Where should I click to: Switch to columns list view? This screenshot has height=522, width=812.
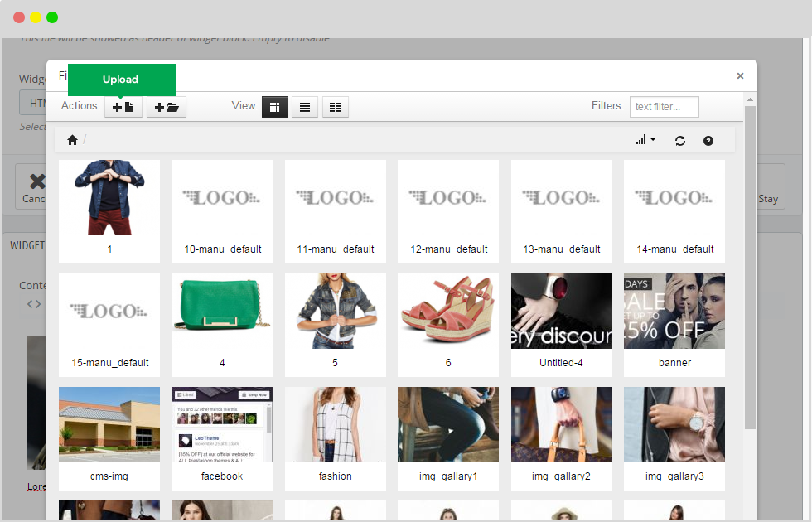click(336, 107)
